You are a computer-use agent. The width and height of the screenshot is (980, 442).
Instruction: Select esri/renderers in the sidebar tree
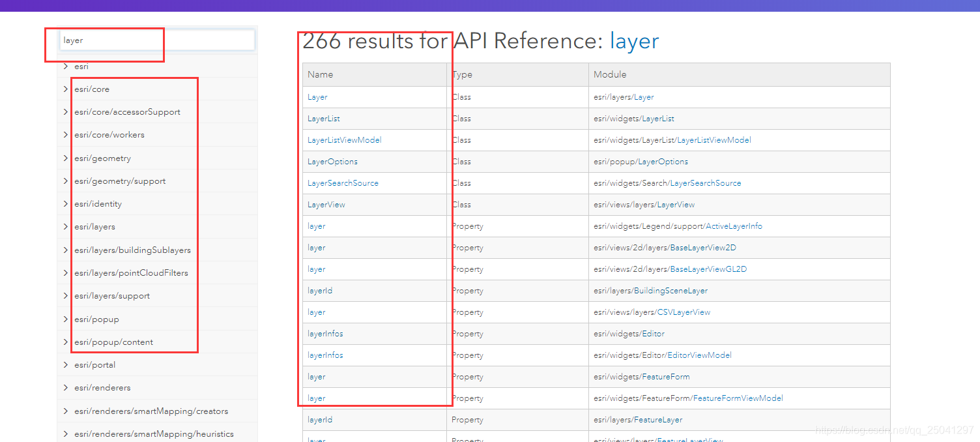pyautogui.click(x=102, y=387)
